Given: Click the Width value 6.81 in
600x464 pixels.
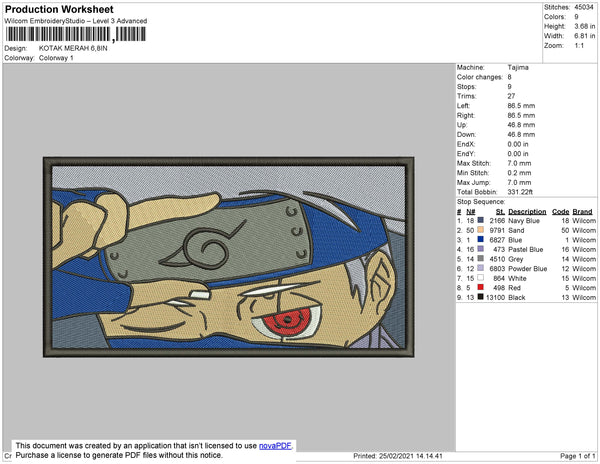Looking at the screenshot, I should pos(584,36).
